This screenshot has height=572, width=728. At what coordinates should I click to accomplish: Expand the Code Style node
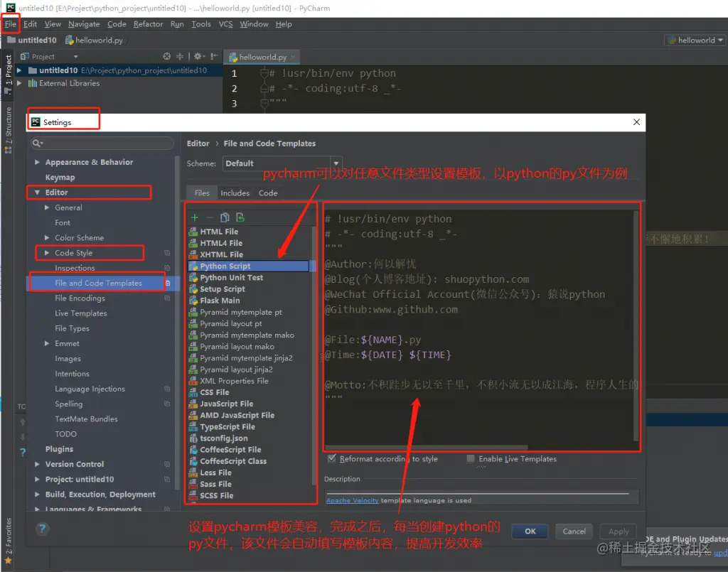point(47,253)
